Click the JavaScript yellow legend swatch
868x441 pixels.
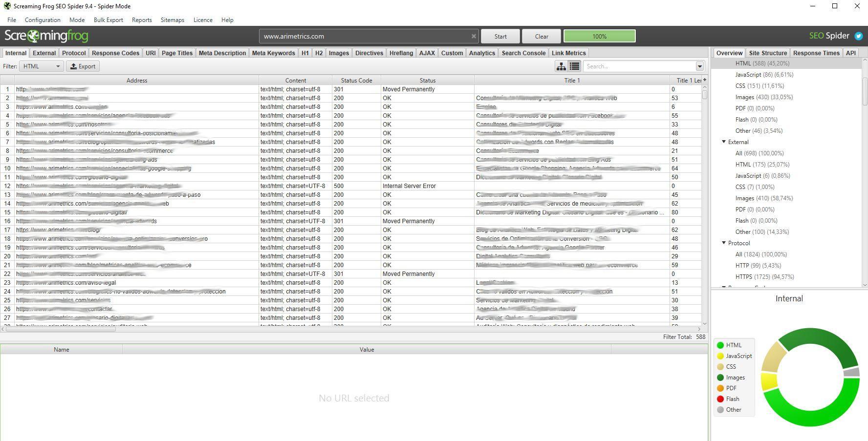720,356
